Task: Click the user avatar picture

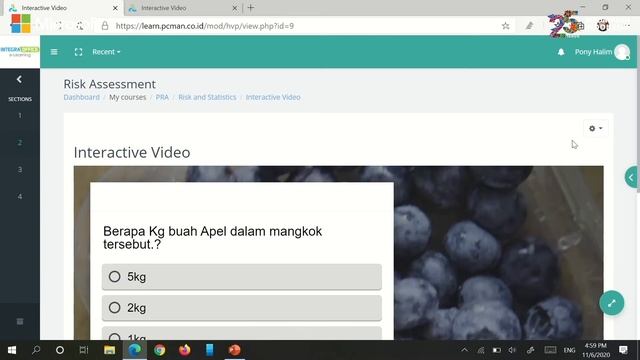Action: click(622, 52)
